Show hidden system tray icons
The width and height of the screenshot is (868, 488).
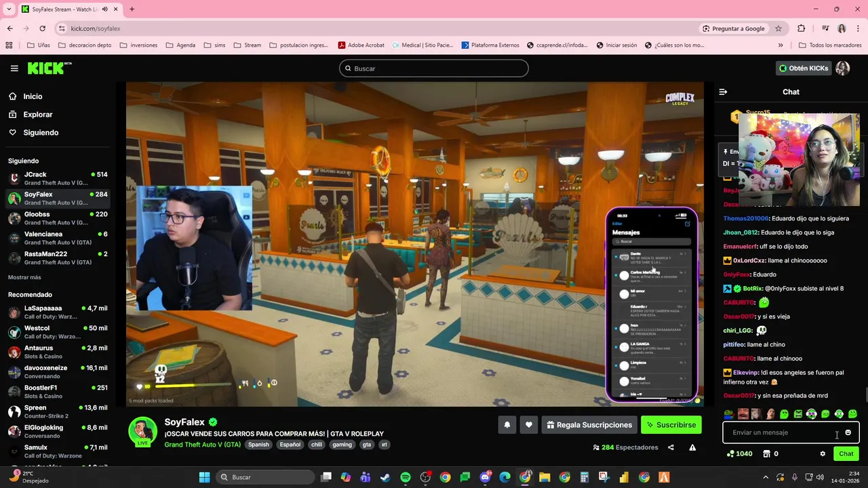[766, 477]
